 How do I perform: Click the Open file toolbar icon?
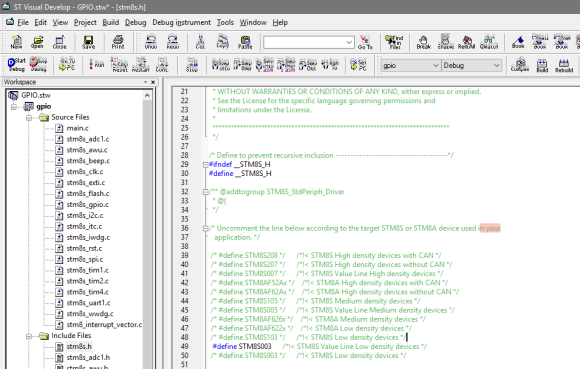point(37,42)
